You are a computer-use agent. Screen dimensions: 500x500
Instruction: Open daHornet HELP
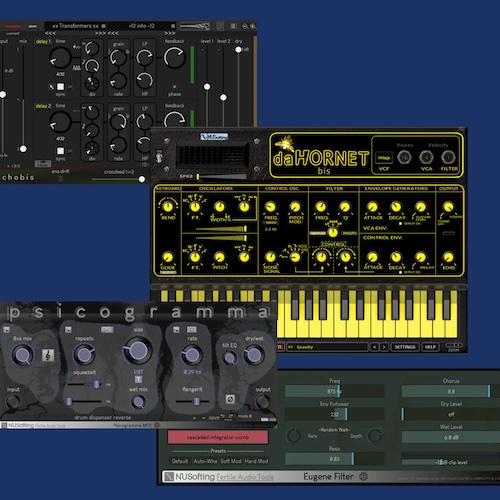point(430,347)
